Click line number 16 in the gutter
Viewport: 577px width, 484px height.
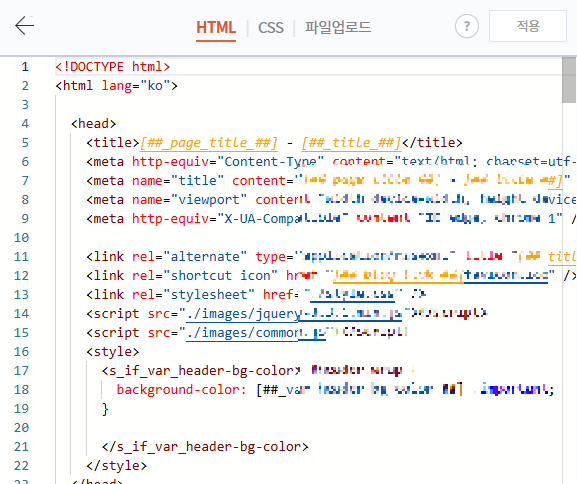[21, 351]
